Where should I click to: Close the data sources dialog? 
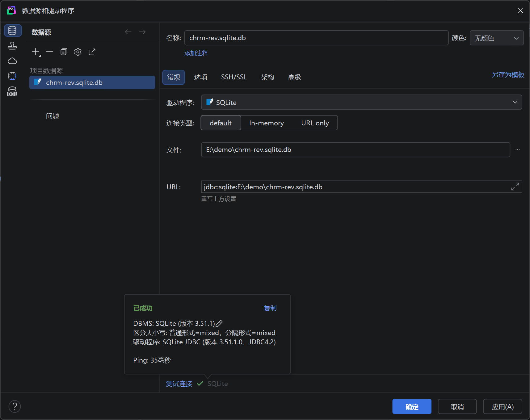pos(520,11)
